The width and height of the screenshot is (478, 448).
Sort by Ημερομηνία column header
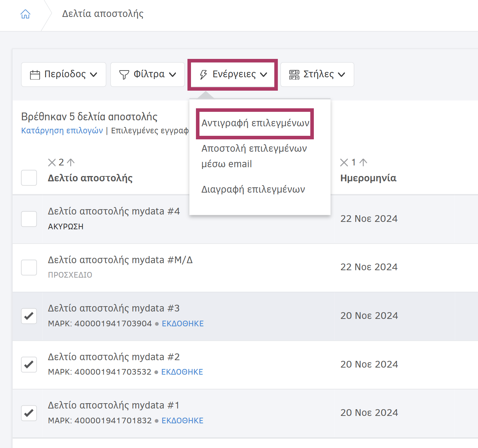368,178
